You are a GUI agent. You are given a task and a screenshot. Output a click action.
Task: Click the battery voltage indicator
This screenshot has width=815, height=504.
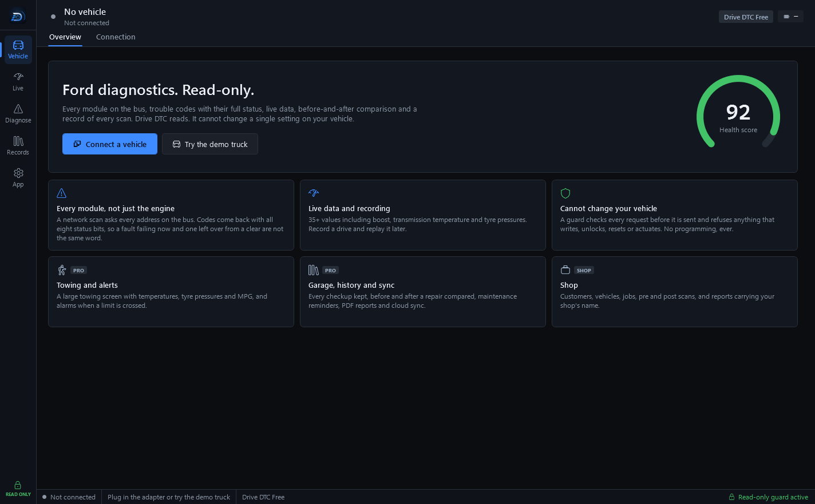coord(790,17)
